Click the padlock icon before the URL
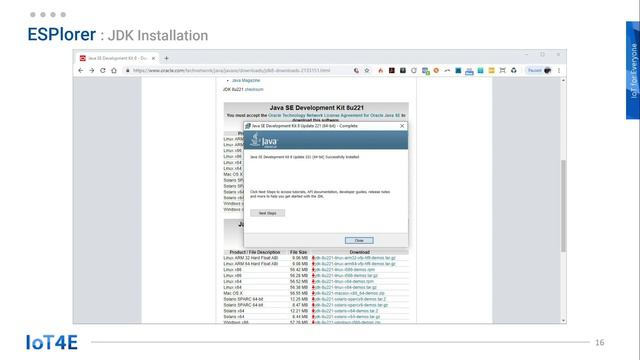Image resolution: width=640 pixels, height=360 pixels. pyautogui.click(x=127, y=71)
